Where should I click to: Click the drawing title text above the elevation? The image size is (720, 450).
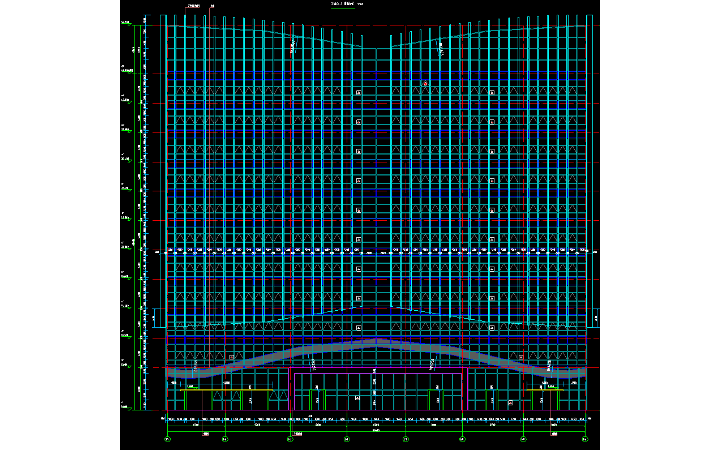point(347,4)
